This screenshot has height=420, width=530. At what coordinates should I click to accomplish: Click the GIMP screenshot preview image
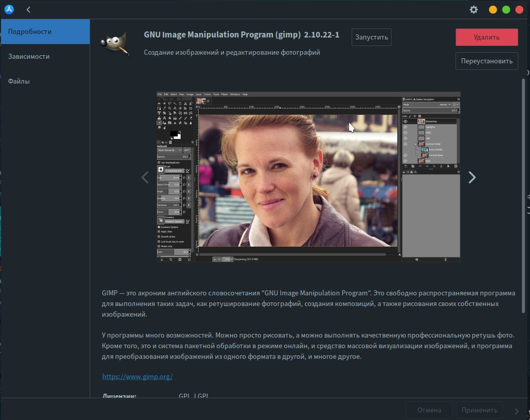coord(308,177)
